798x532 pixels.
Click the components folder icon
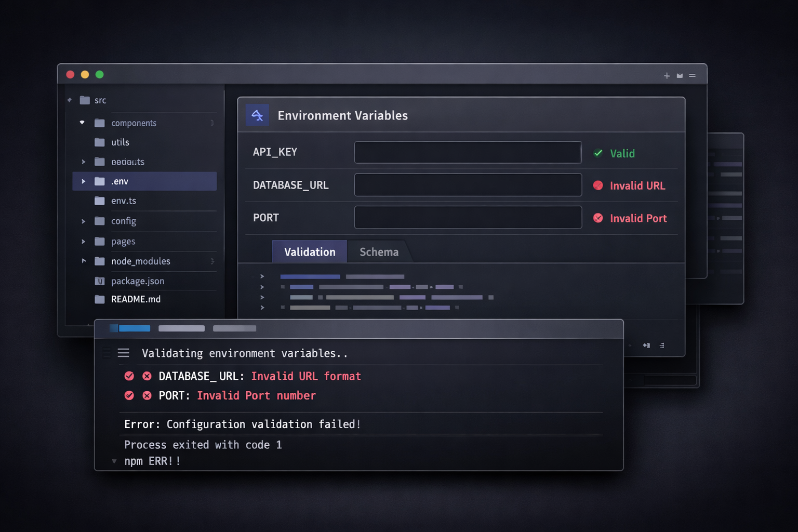point(100,123)
